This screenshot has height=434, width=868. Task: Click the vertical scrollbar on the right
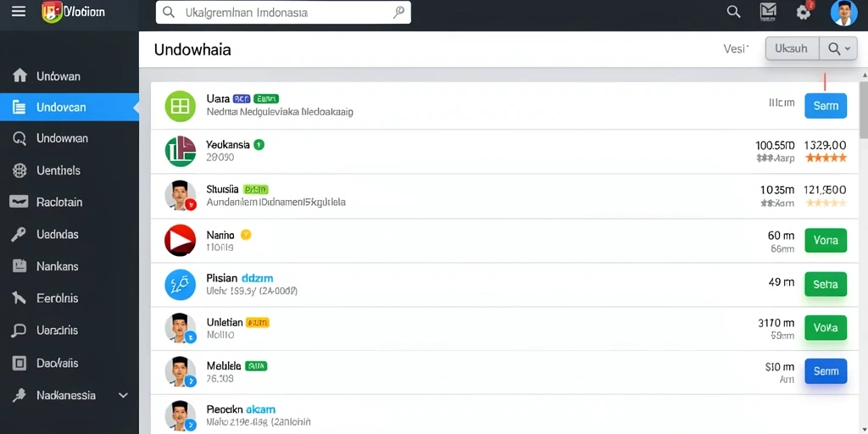[864, 111]
